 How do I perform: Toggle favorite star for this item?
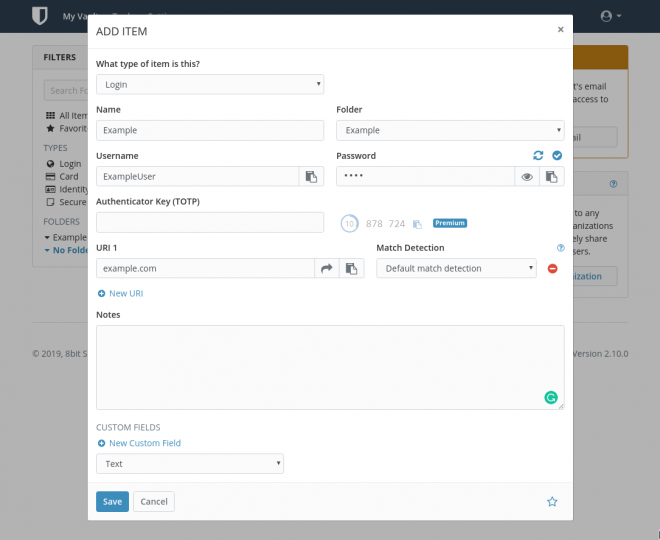tap(552, 501)
